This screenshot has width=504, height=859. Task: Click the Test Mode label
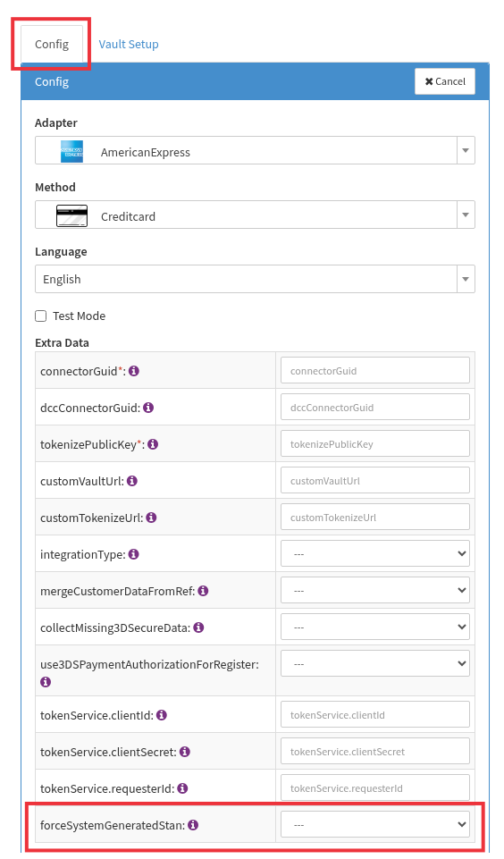pyautogui.click(x=79, y=316)
